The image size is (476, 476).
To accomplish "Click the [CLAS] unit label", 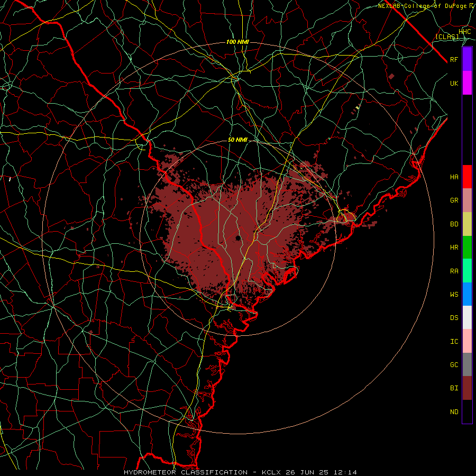I will 447,37.
